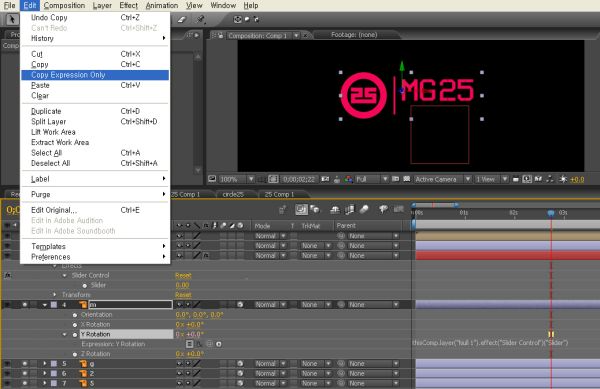Click the local axis mode icon

237,19
